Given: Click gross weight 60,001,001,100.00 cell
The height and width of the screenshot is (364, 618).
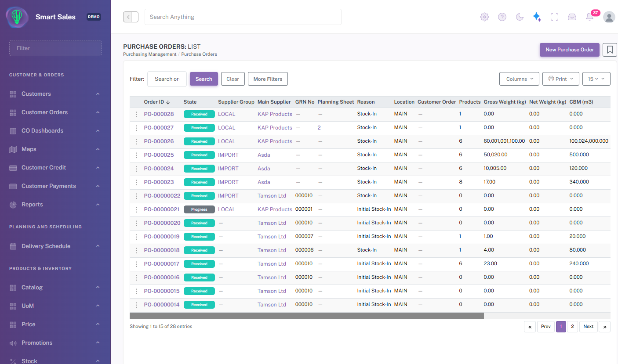Looking at the screenshot, I should 504,141.
